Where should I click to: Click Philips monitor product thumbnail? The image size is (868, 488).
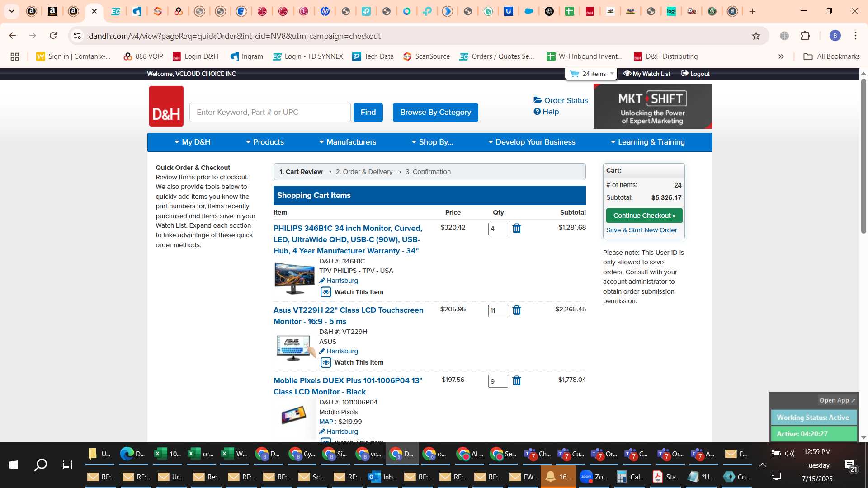tap(295, 278)
